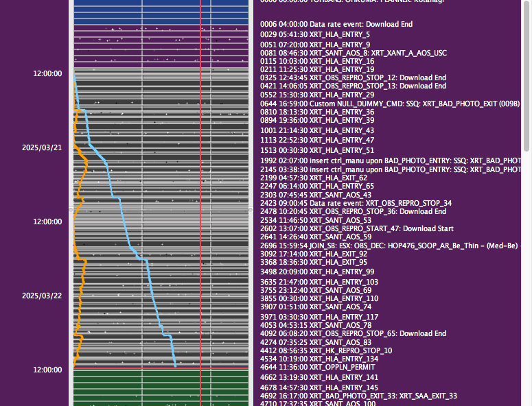The width and height of the screenshot is (532, 406).
Task: Click the 2025/03/22 date label on timeline
Action: pos(42,296)
